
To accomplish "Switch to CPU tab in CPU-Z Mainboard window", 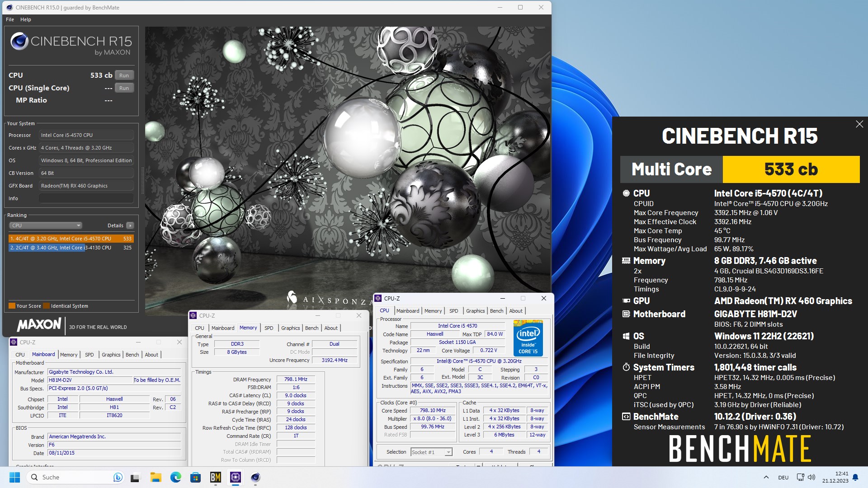I will [20, 355].
